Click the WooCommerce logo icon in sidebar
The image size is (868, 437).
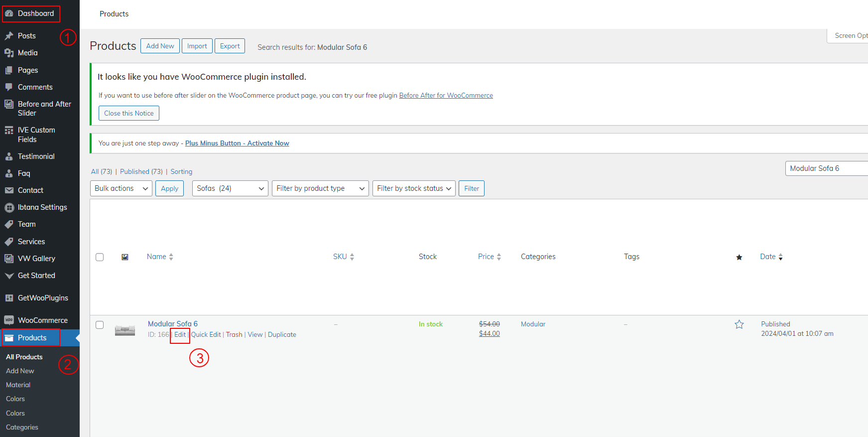click(x=9, y=320)
